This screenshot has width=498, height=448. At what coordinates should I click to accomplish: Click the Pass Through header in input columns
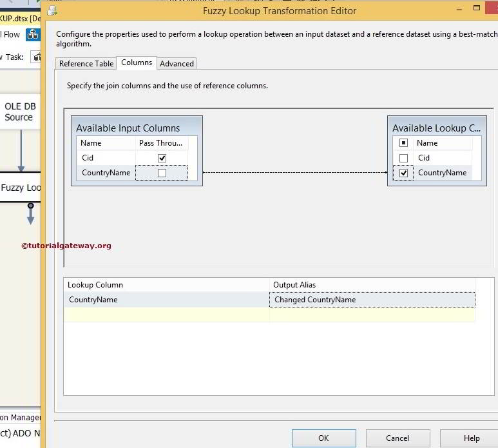click(x=161, y=143)
